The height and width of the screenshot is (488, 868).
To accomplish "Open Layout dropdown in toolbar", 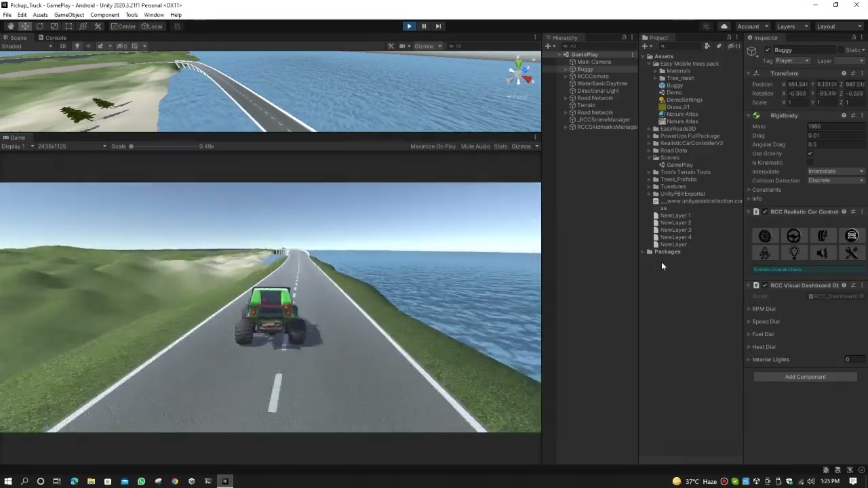I will click(x=839, y=26).
